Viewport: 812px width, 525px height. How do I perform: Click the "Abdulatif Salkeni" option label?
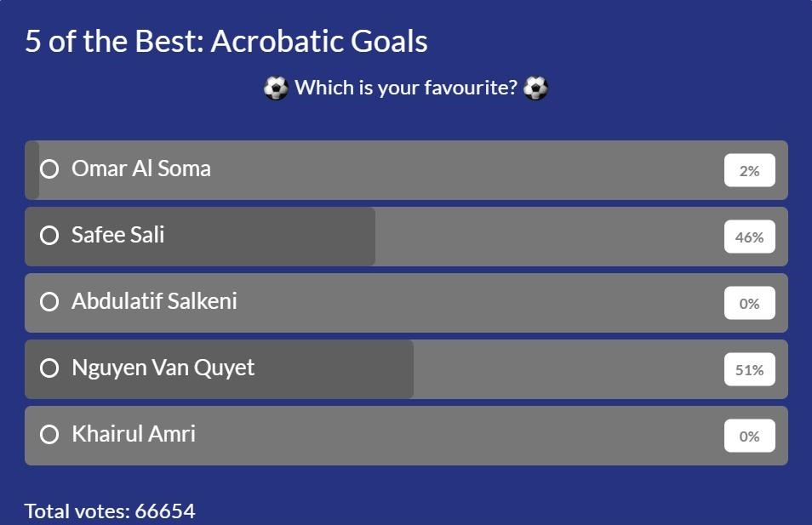click(x=154, y=301)
